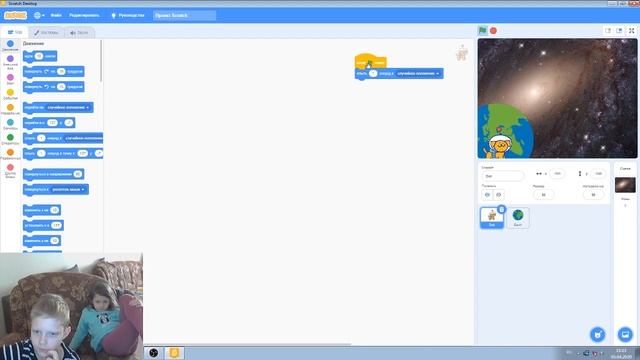The image size is (640, 360).
Task: Select the Другие блоки category
Action: point(10,171)
